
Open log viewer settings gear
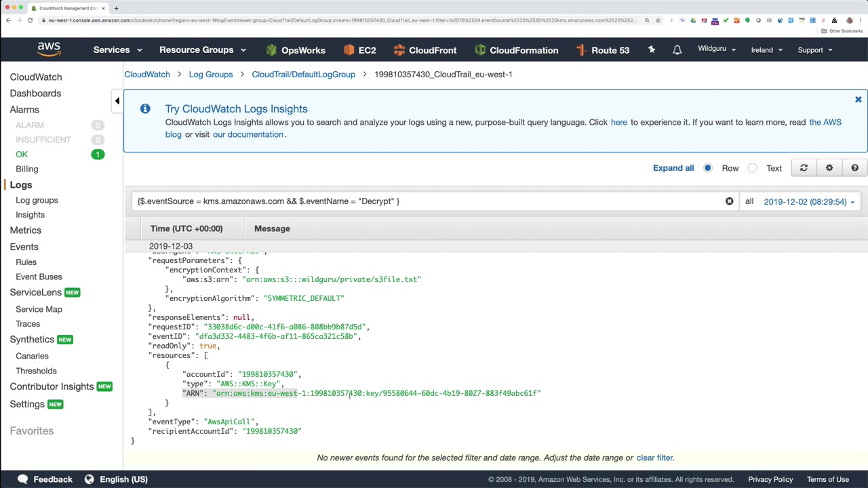(829, 168)
